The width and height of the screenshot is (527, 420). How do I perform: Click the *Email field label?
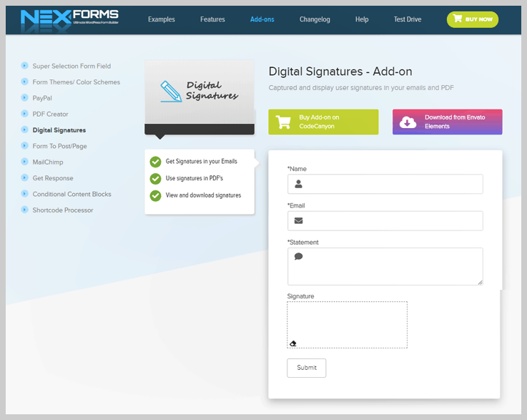(296, 205)
